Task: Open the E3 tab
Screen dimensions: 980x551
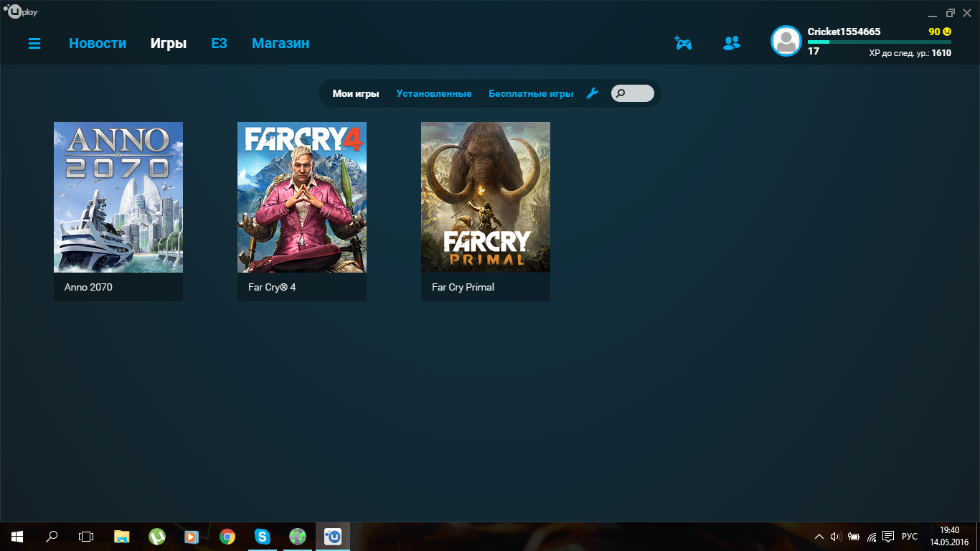Action: [219, 43]
